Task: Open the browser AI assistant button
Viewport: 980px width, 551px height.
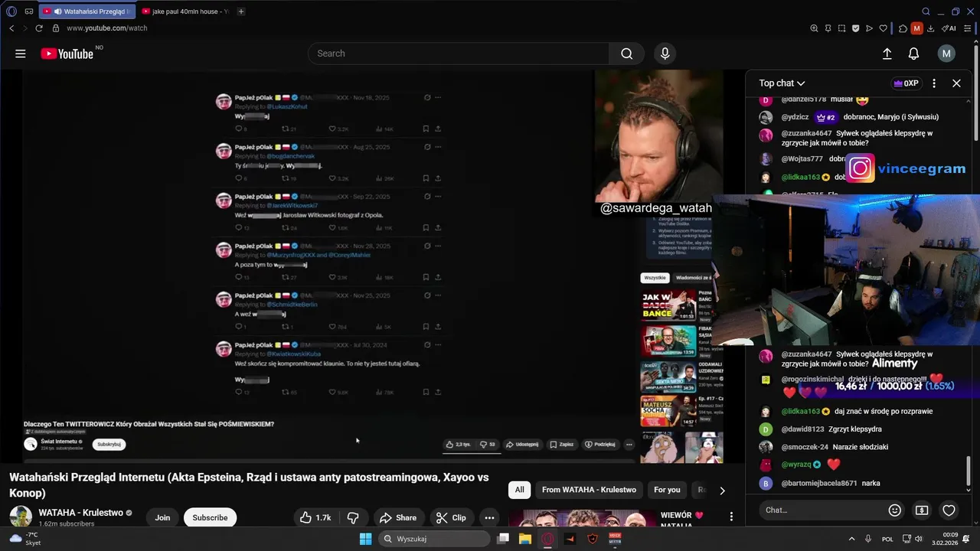Action: click(x=949, y=28)
